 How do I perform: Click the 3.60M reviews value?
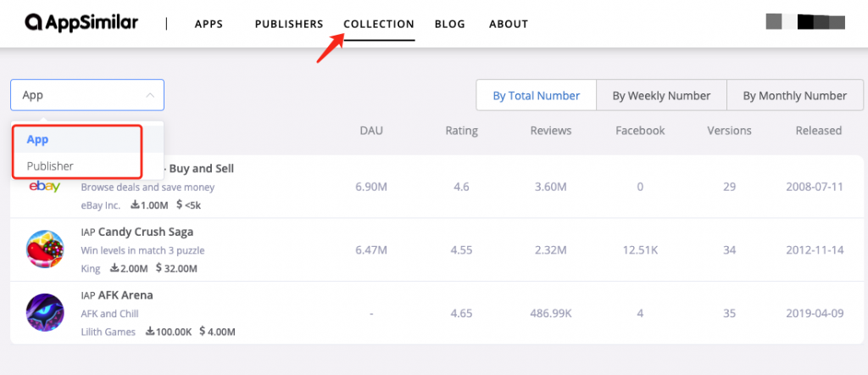551,187
